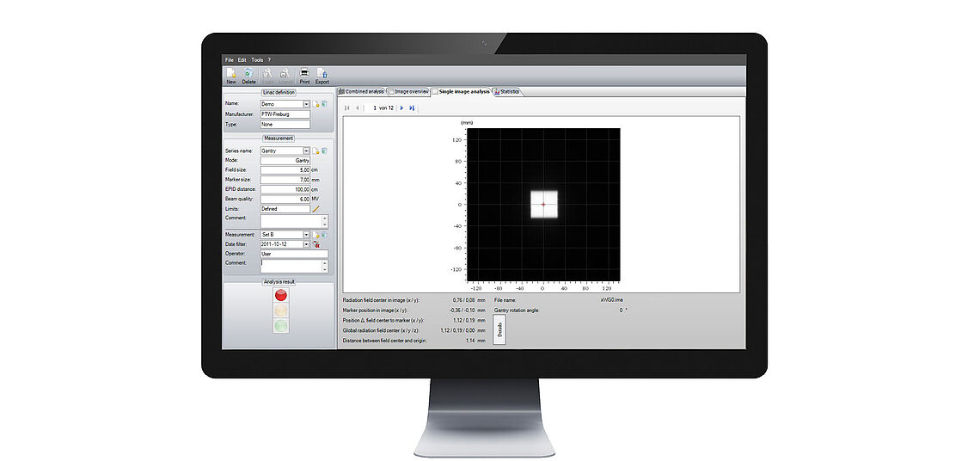Click the vertical Details button
This screenshot has width=980, height=461.
499,329
